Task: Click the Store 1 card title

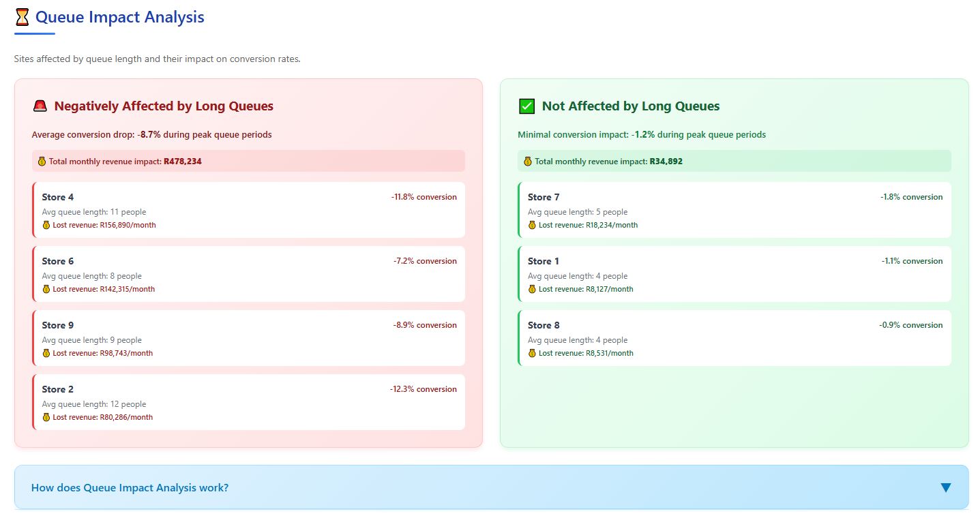Action: click(543, 261)
